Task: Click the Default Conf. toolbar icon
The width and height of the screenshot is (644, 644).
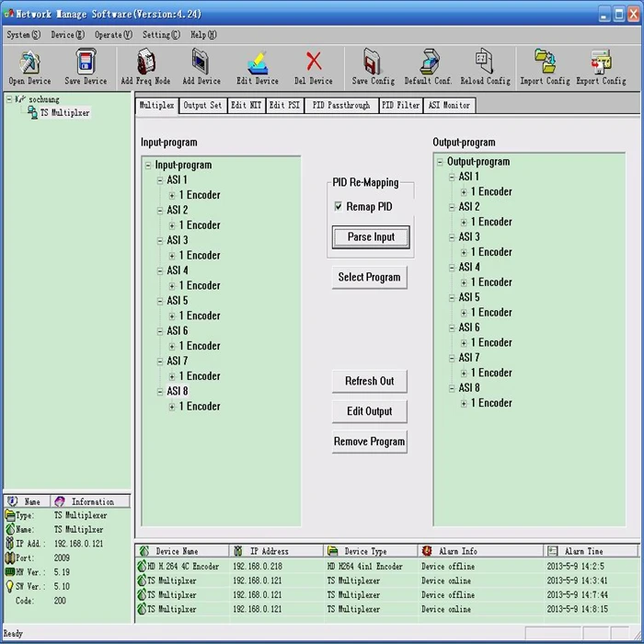Action: [430, 62]
